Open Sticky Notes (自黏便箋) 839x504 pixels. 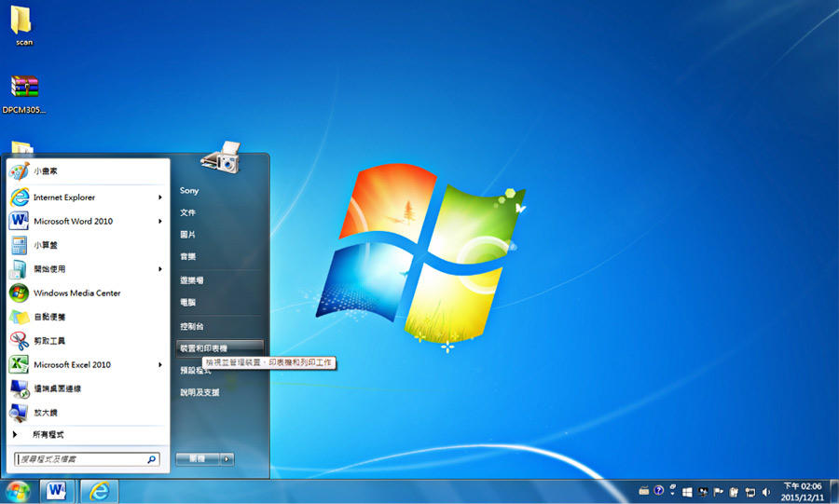point(89,317)
